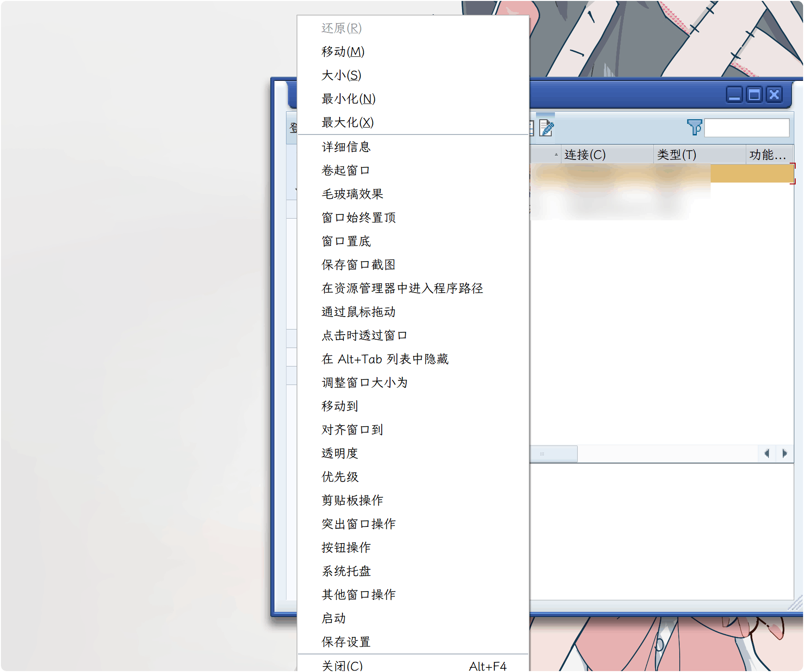Sort by the 连接(C) column header
The image size is (804, 672).
pyautogui.click(x=585, y=155)
